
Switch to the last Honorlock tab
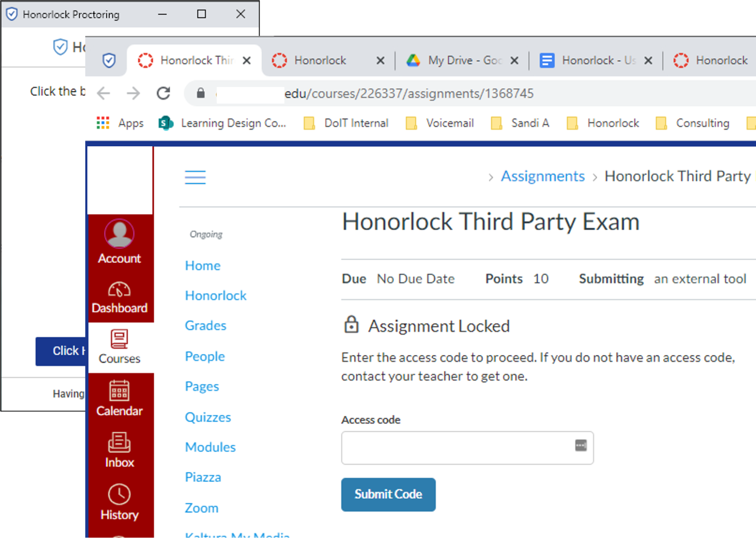pyautogui.click(x=711, y=60)
